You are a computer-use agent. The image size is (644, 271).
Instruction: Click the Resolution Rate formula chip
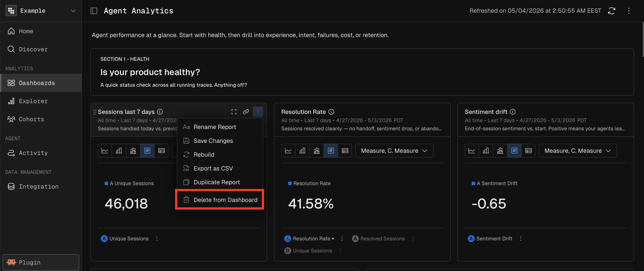(309, 238)
